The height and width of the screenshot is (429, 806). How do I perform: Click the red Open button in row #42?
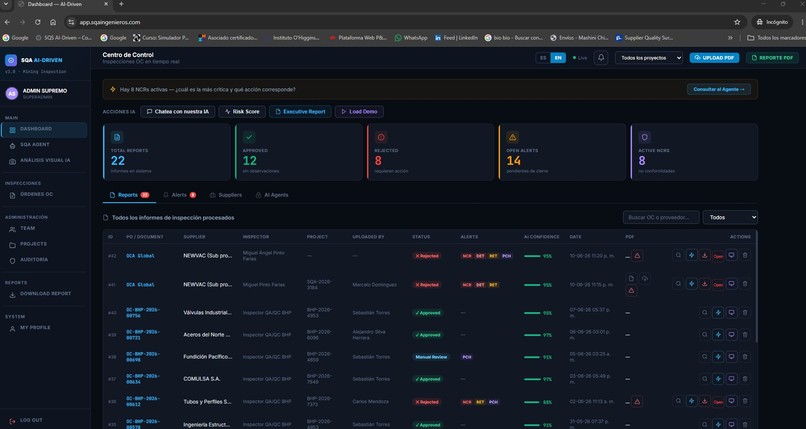tap(718, 256)
